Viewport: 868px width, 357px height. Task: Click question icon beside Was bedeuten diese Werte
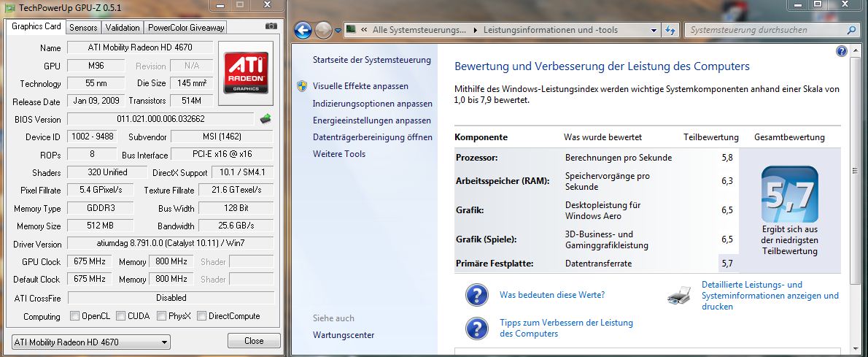tap(476, 295)
